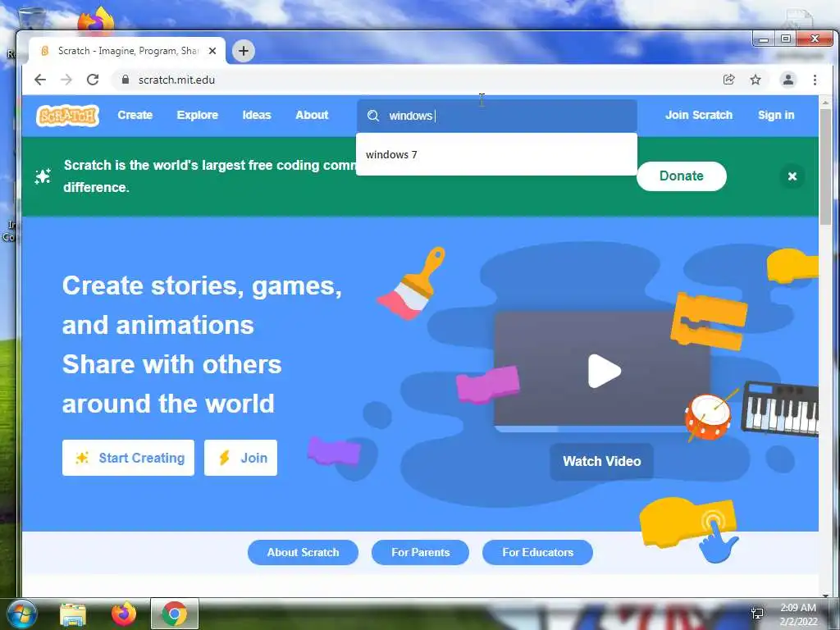Click Join Scratch in the navigation bar
The width and height of the screenshot is (840, 630).
[x=699, y=115]
